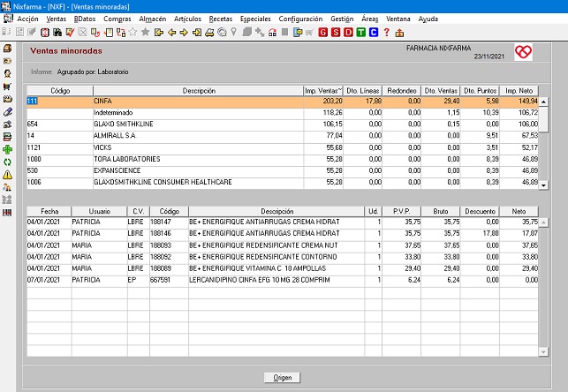The width and height of the screenshot is (568, 392).
Task: Click the red D toolbar button
Action: tap(348, 33)
